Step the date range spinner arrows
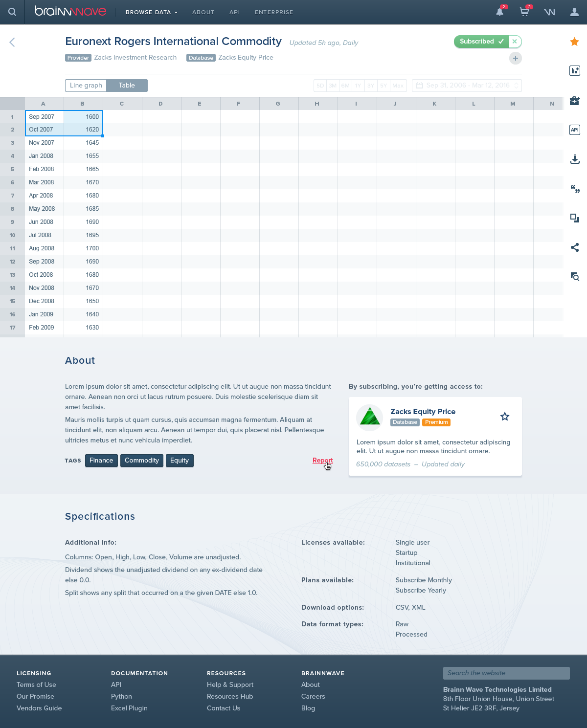This screenshot has width=587, height=728. 516,86
